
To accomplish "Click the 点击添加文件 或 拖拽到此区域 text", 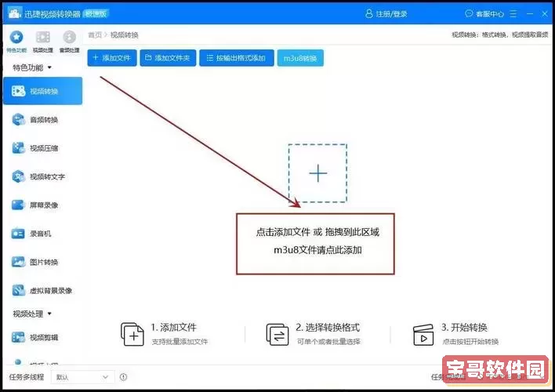I will 317,232.
